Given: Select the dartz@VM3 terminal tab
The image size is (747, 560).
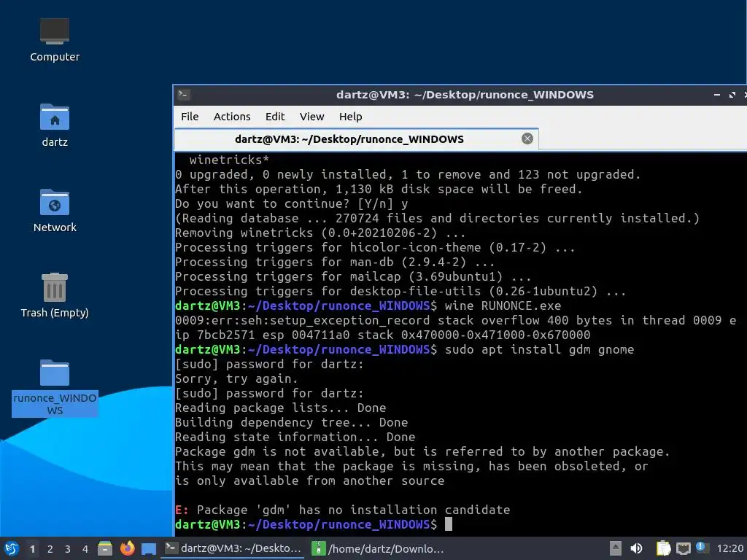Looking at the screenshot, I should point(356,139).
